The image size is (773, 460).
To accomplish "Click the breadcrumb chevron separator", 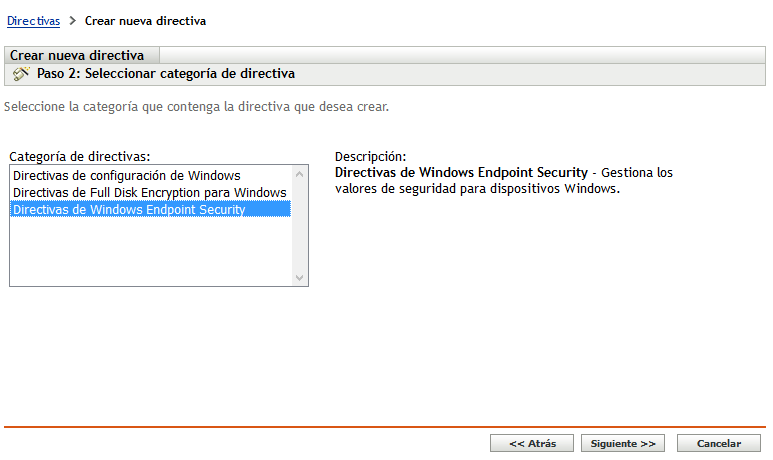I will (x=73, y=21).
